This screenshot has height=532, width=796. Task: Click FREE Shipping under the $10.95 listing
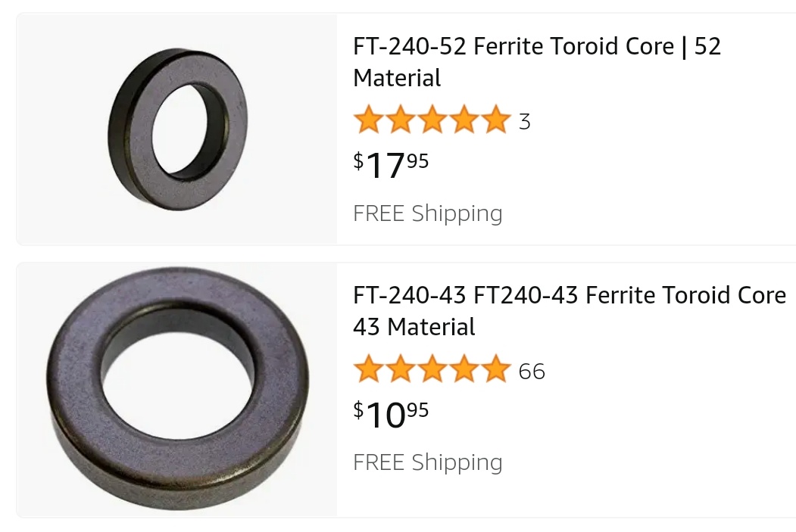tap(427, 462)
